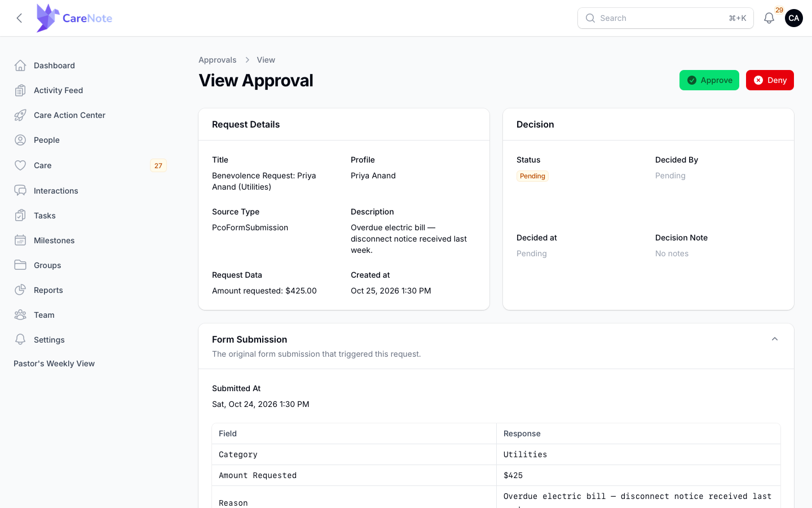Click the Groups folder icon
The width and height of the screenshot is (812, 508).
20,265
